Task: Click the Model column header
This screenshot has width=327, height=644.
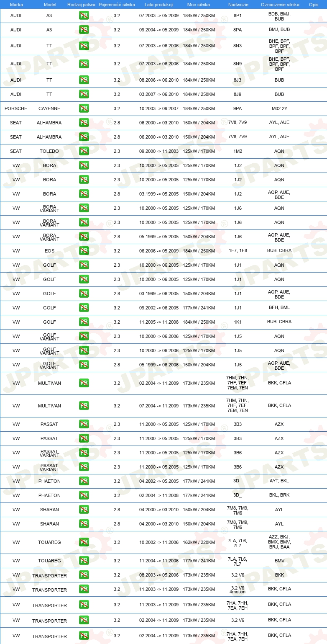Action: point(50,4)
